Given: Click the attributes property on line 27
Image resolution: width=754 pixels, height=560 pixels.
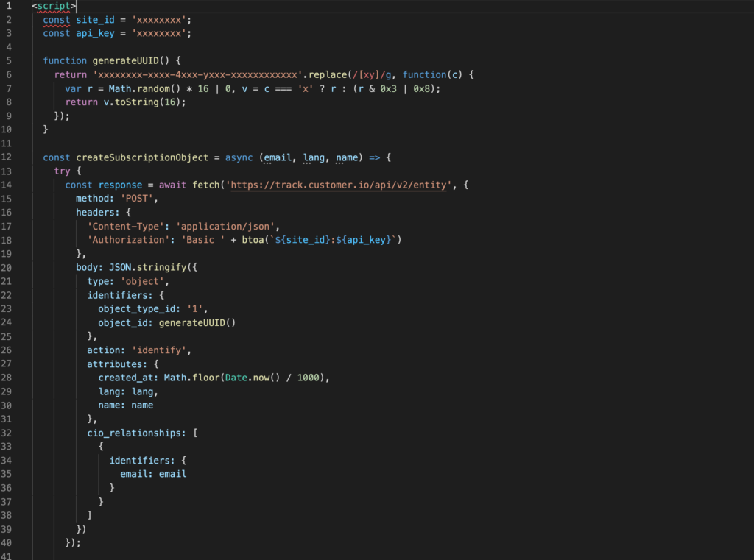Looking at the screenshot, I should 114,364.
